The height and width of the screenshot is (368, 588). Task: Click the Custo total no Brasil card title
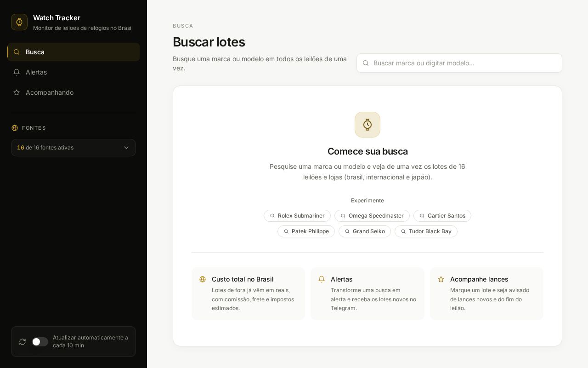[x=243, y=279]
